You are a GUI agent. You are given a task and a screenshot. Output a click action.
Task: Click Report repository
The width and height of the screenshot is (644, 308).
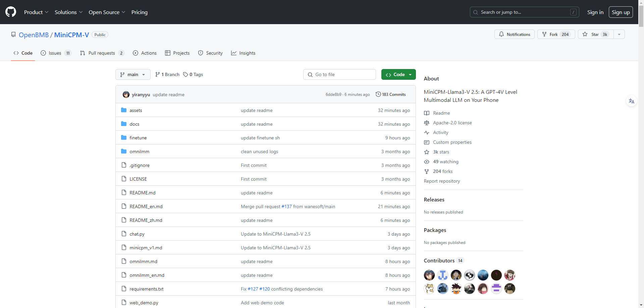coord(442,181)
